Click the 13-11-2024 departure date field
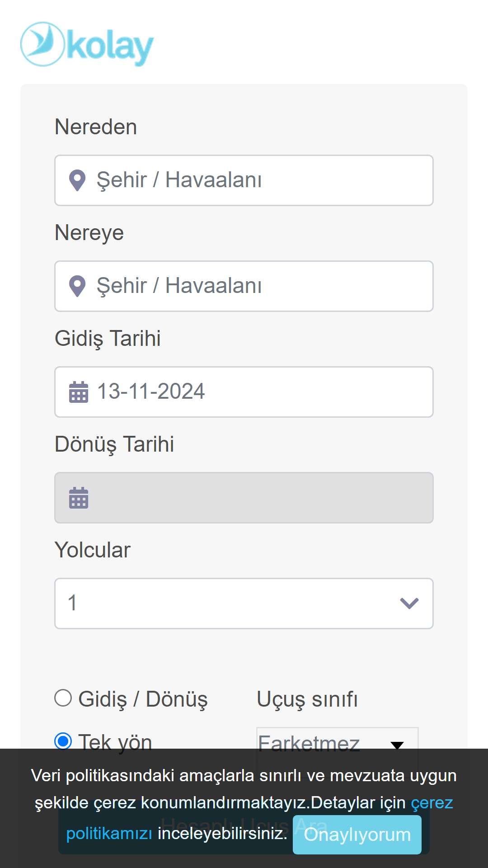Screen dimensions: 488x868 [x=244, y=392]
